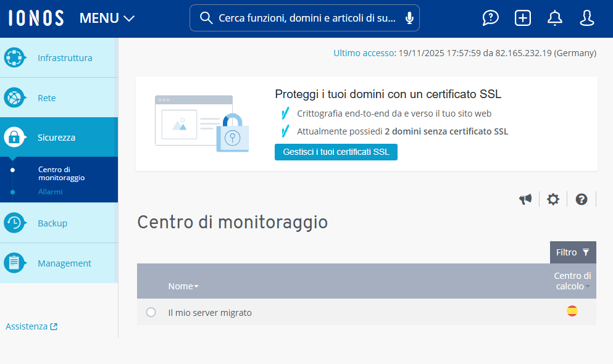Viewport: 613px width, 364px height.
Task: Select the Infrastruttura sidebar icon
Action: tap(14, 57)
